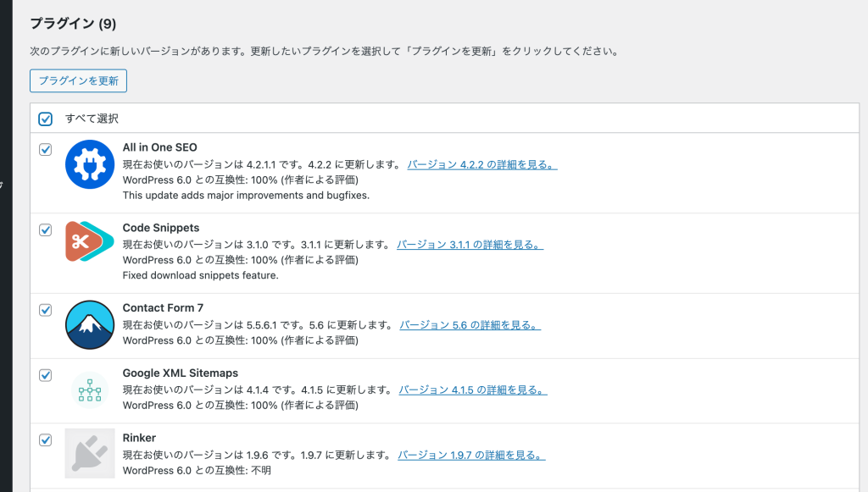
Task: Untick the Google XML Sitemaps checkbox
Action: [x=46, y=375]
